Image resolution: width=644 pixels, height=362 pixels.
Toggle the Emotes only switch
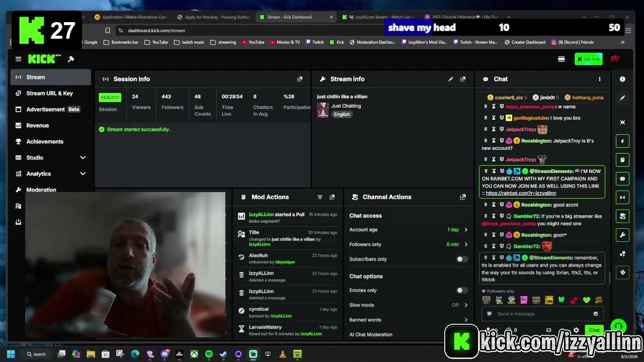(x=461, y=290)
